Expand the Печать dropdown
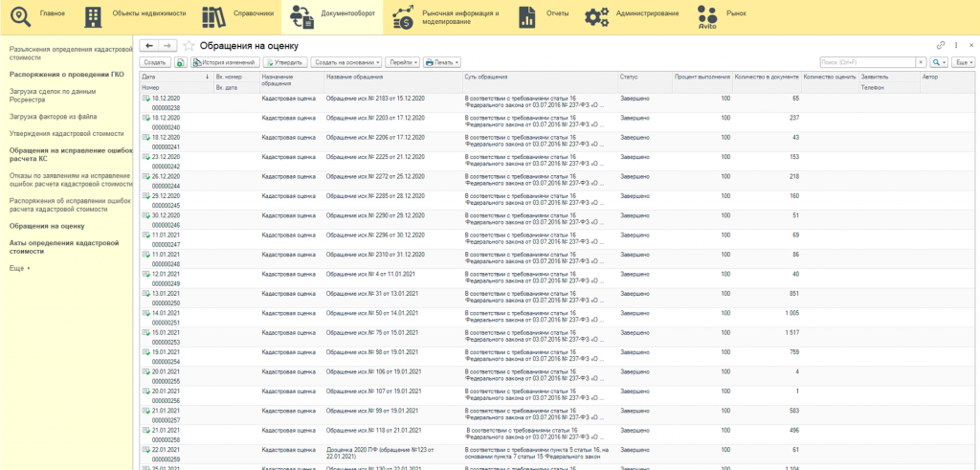 click(x=442, y=62)
